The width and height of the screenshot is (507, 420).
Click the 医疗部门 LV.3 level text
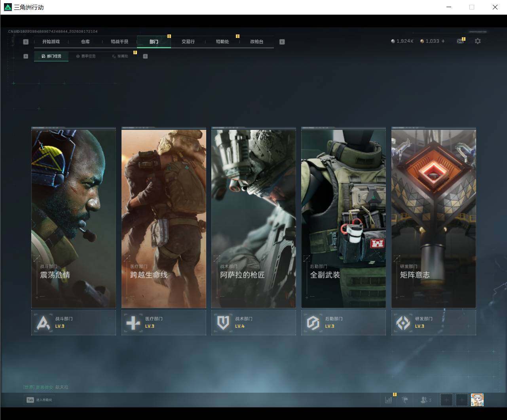coord(150,326)
